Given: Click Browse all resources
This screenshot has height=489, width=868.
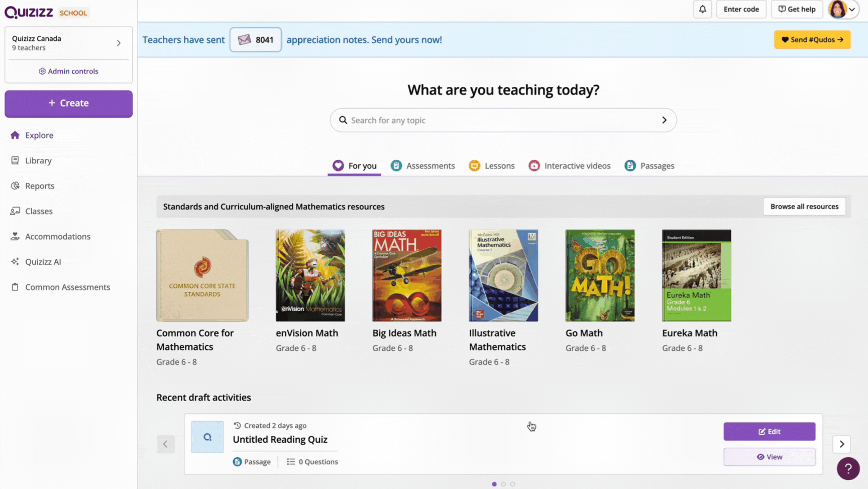Looking at the screenshot, I should click(x=804, y=207).
